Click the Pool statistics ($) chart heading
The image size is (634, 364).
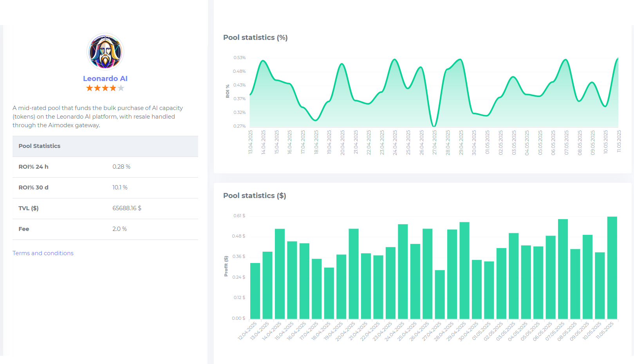click(255, 196)
